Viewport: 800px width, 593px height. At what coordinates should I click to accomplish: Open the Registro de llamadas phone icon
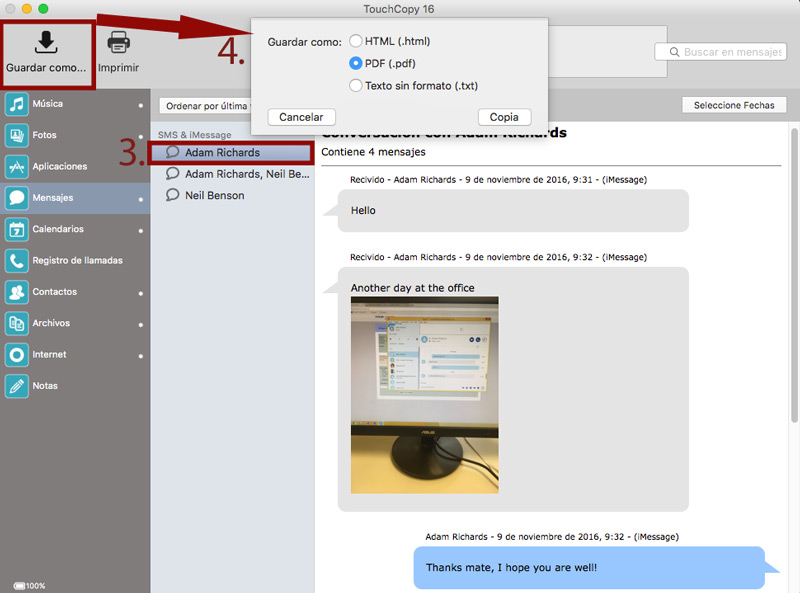(x=16, y=261)
